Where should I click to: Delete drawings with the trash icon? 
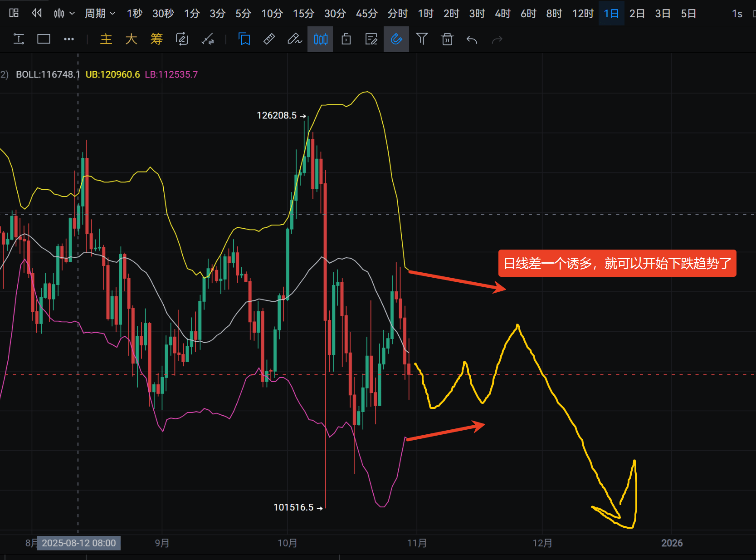click(447, 39)
